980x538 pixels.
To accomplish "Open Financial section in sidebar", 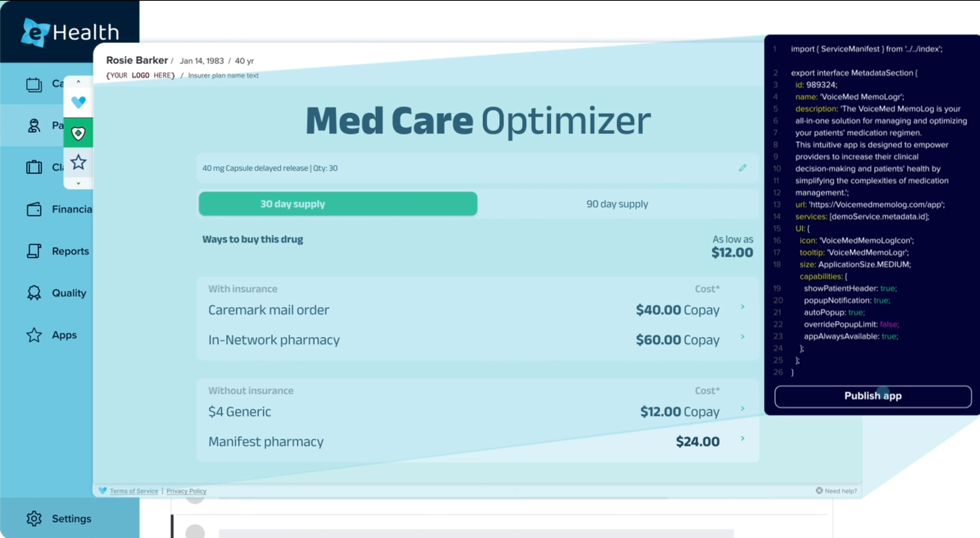I will [x=71, y=209].
